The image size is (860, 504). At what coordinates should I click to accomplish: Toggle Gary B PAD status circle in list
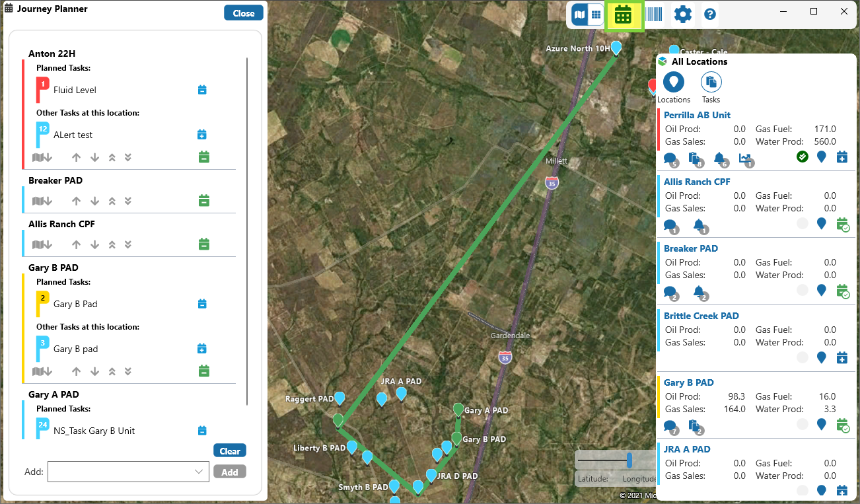(803, 424)
